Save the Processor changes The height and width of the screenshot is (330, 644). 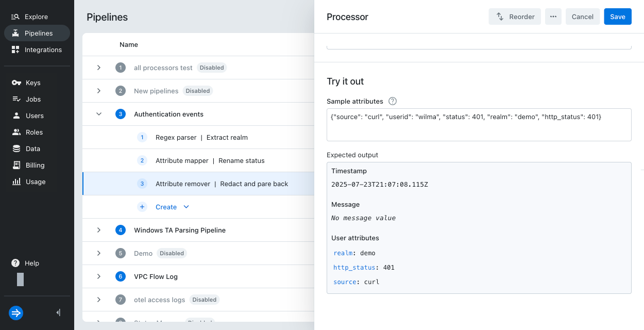tap(617, 16)
